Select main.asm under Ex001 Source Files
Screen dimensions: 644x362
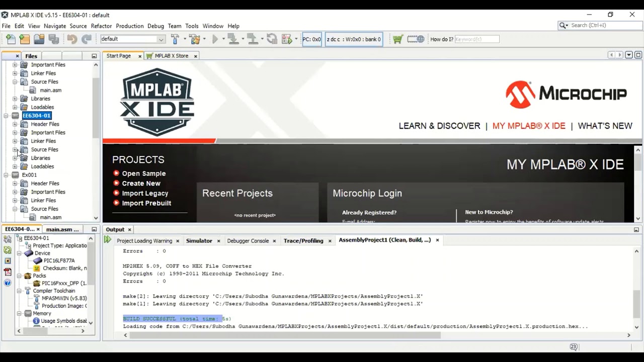(50, 218)
